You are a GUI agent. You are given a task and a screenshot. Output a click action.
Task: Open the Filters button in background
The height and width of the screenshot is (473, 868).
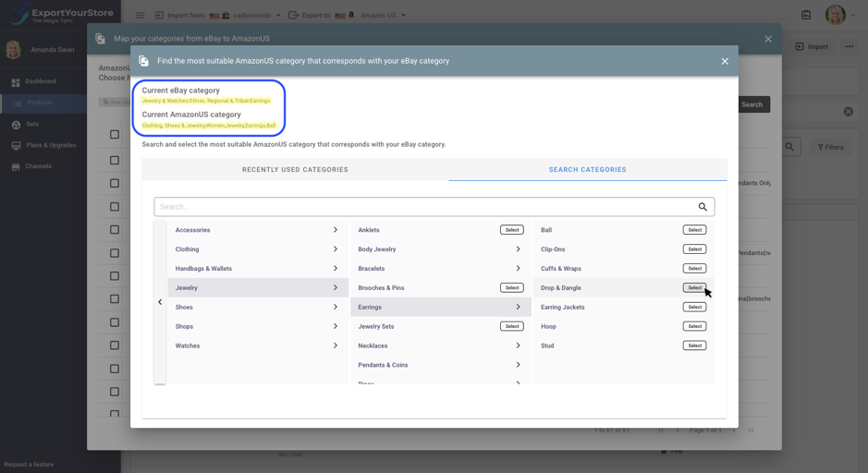coord(830,147)
